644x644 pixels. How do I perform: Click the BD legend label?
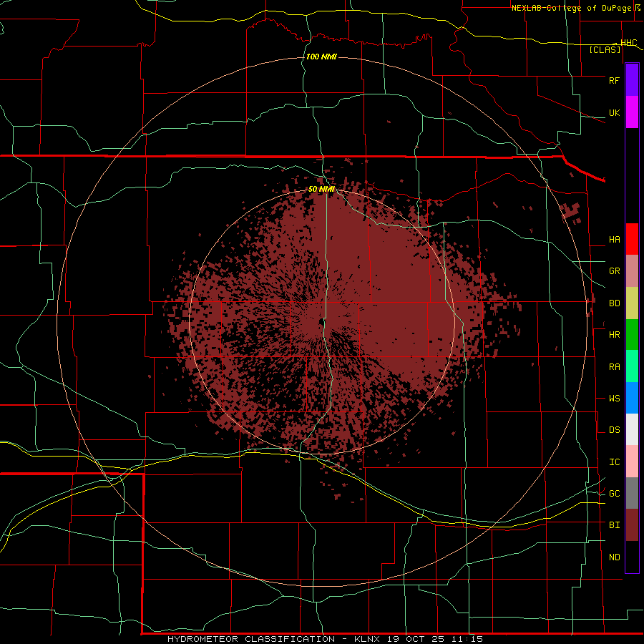click(x=614, y=303)
